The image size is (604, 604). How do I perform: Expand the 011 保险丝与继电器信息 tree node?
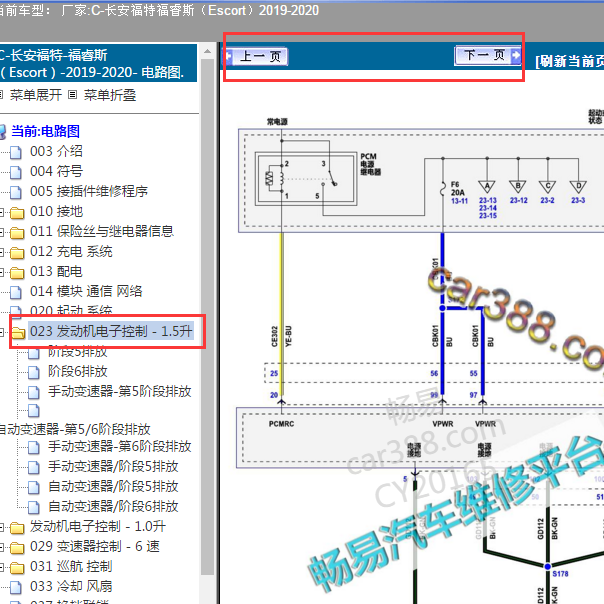coord(2,232)
